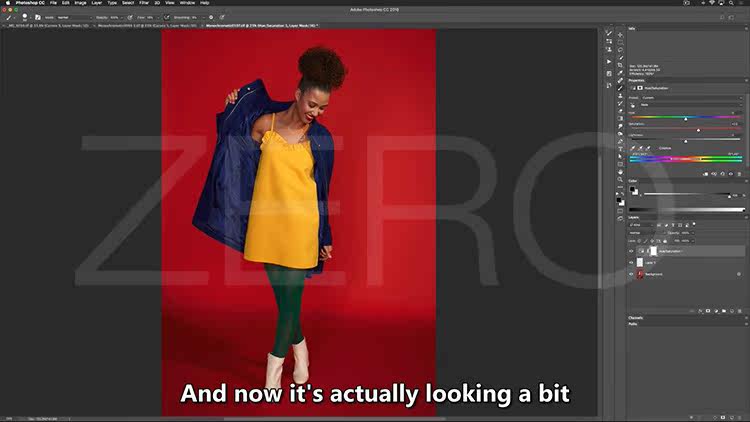
Task: Select the Lasso tool
Action: [x=620, y=50]
